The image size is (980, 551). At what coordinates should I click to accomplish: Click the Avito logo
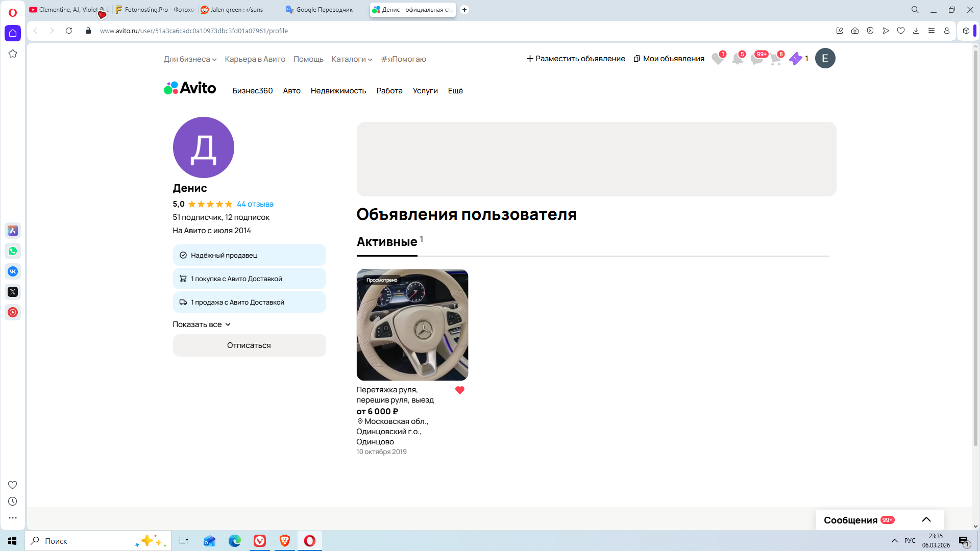[190, 88]
